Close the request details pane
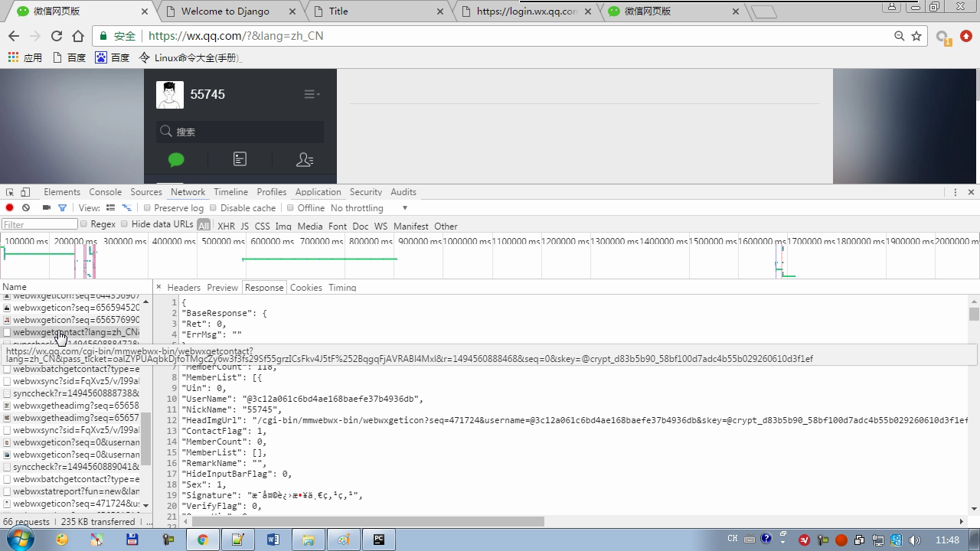The width and height of the screenshot is (980, 551). (x=158, y=287)
